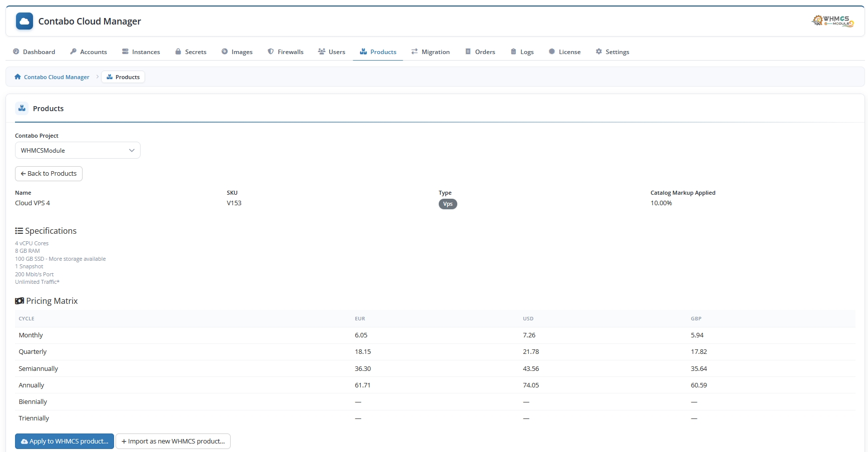Click the WHMCS Module logo

(x=832, y=21)
